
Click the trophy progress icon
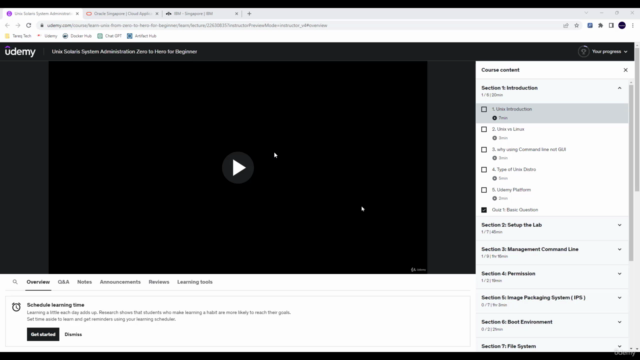[x=583, y=51]
